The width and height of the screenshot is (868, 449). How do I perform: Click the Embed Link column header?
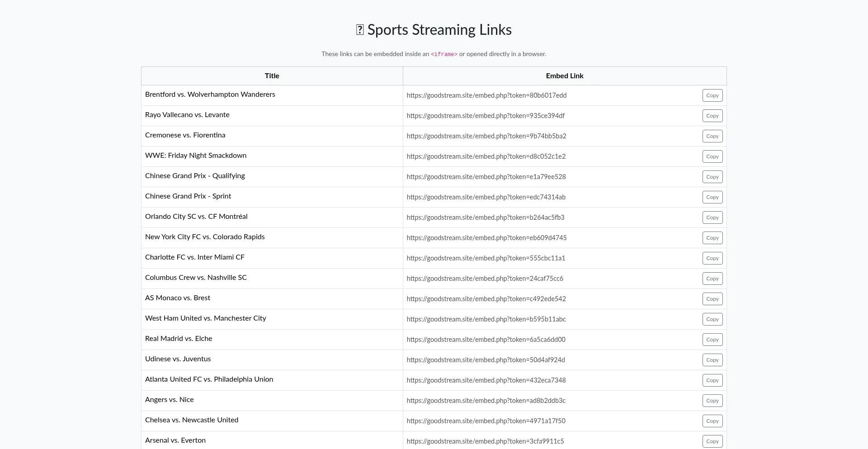(x=565, y=76)
